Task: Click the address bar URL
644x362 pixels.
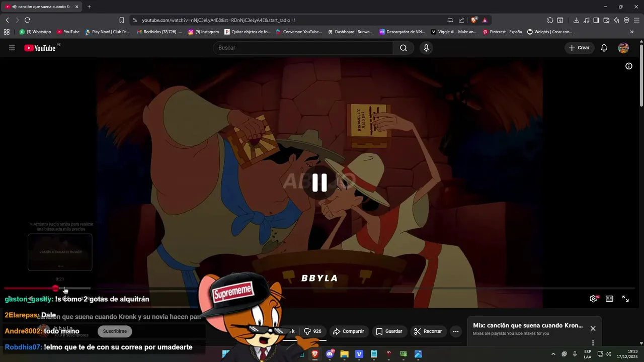Action: 218,20
